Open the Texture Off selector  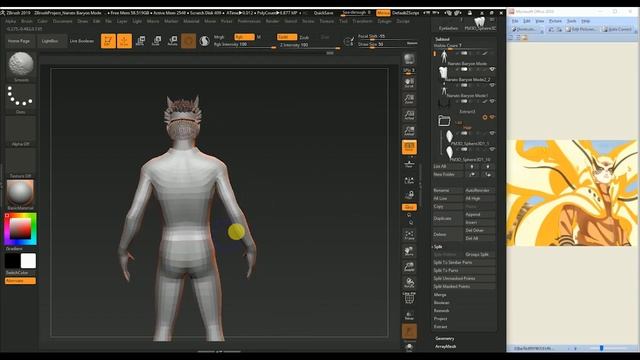tap(20, 163)
